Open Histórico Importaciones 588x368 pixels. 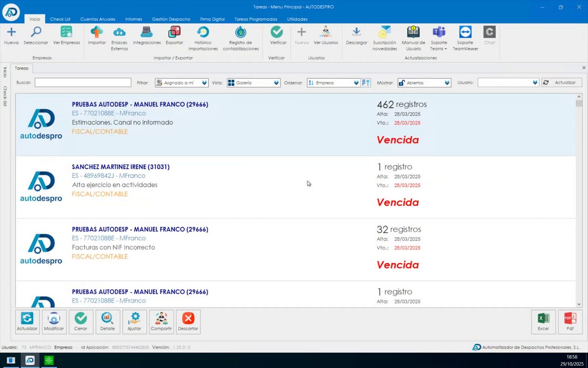point(203,39)
